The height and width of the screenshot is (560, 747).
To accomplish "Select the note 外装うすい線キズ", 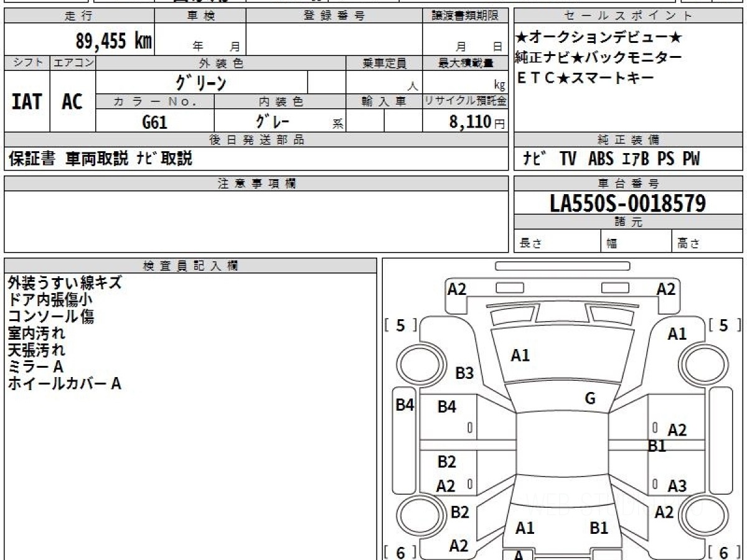I will (65, 282).
